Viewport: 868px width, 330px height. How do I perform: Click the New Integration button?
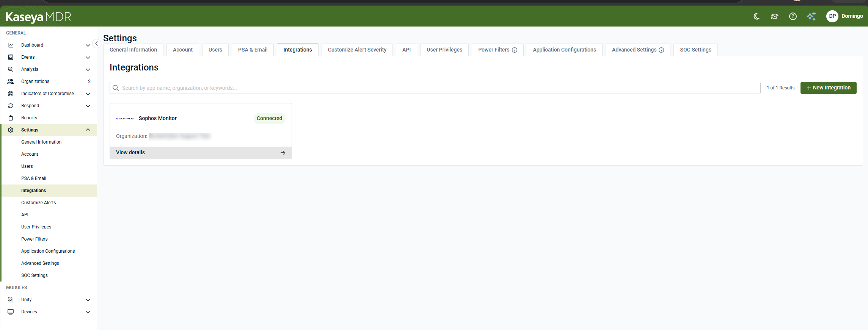coord(829,88)
